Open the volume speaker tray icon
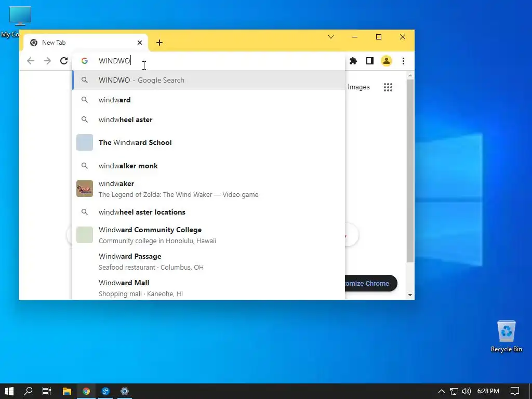The image size is (532, 399). [x=467, y=391]
